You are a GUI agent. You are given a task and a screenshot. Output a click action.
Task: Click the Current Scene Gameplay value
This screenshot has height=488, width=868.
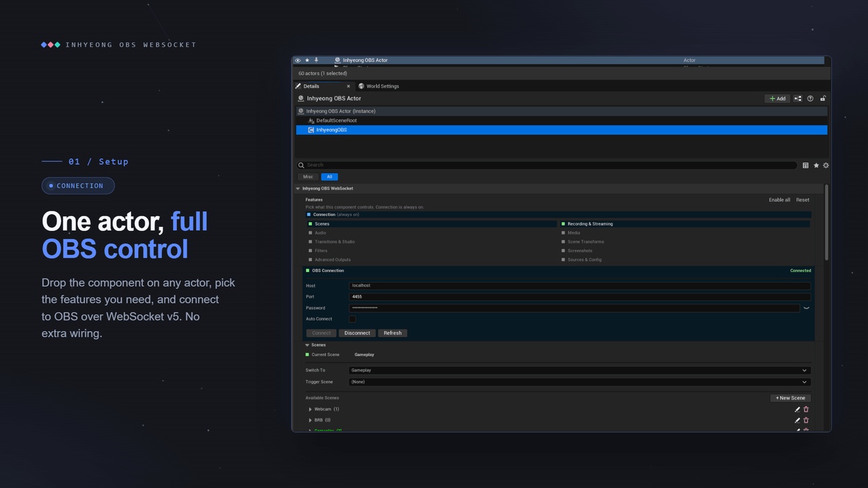coord(364,355)
